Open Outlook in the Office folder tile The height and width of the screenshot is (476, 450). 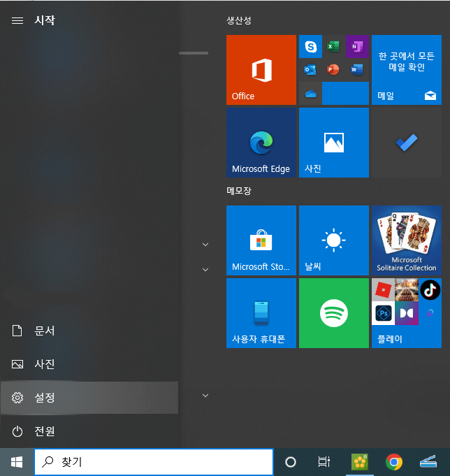310,70
